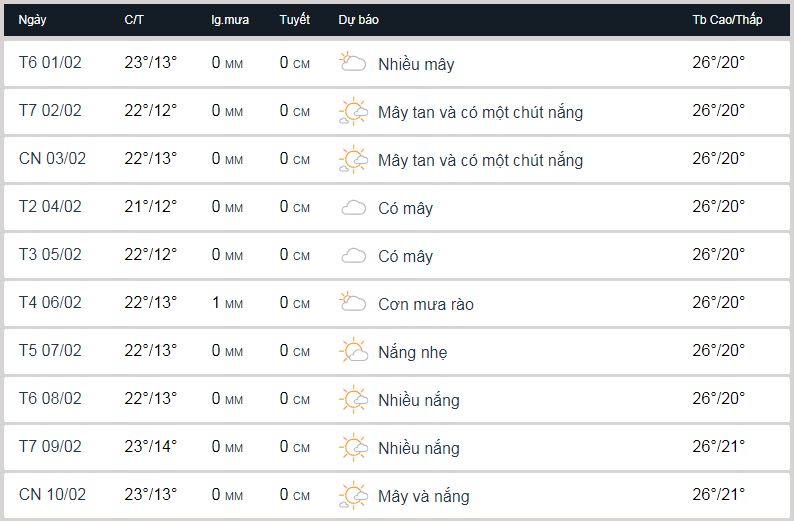Screen dimensions: 794x521
Task: Click the Dự báo column header
Action: 359,20
